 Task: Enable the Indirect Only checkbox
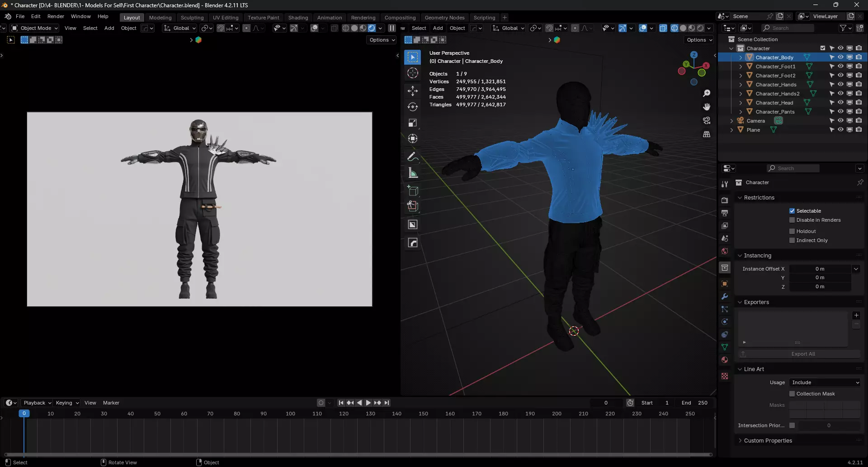point(792,240)
